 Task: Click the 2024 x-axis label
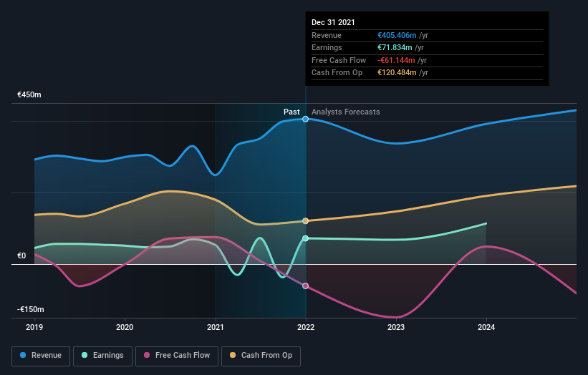486,327
